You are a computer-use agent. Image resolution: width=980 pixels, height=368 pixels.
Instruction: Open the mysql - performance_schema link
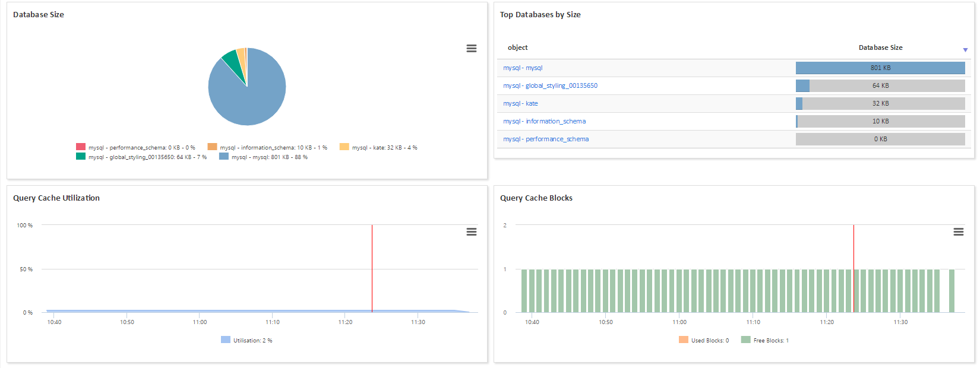click(546, 139)
